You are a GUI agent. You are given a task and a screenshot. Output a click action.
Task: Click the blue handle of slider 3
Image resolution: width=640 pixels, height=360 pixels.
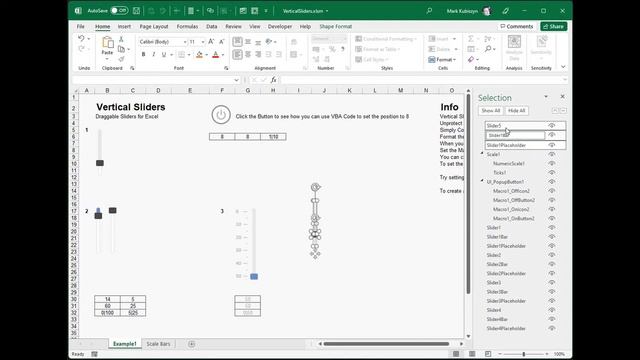pyautogui.click(x=254, y=276)
